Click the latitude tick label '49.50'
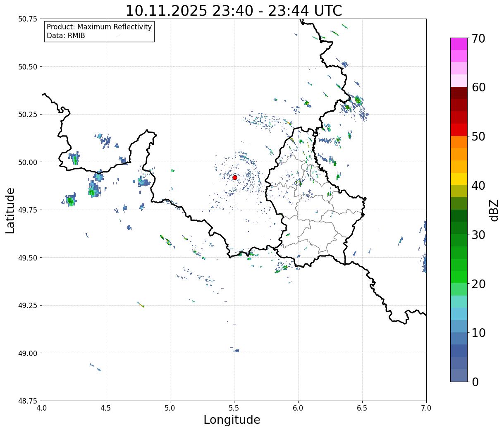504x430 pixels. [28, 258]
